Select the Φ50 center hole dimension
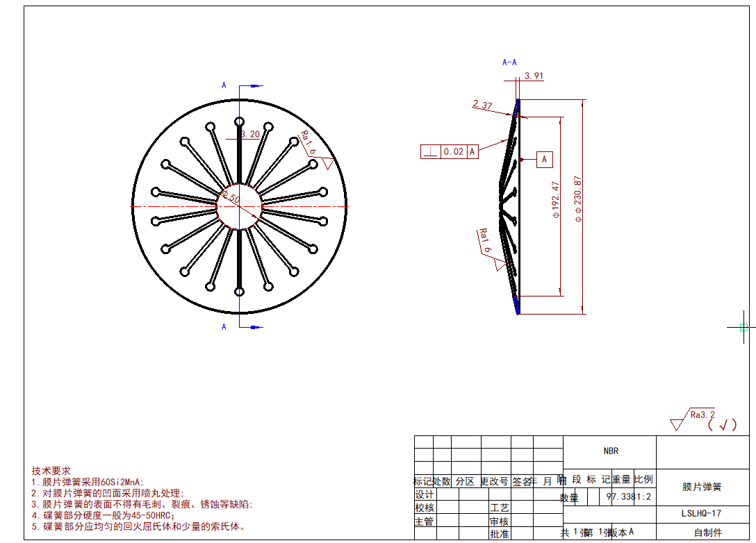 [x=231, y=197]
